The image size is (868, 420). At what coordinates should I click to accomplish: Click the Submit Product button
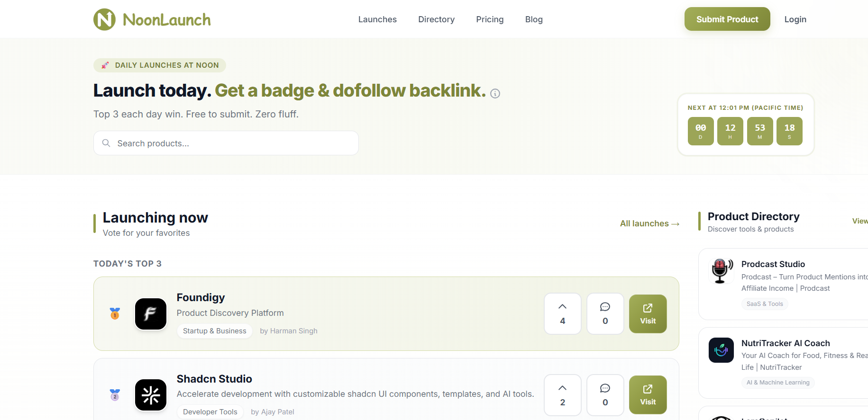click(x=727, y=19)
